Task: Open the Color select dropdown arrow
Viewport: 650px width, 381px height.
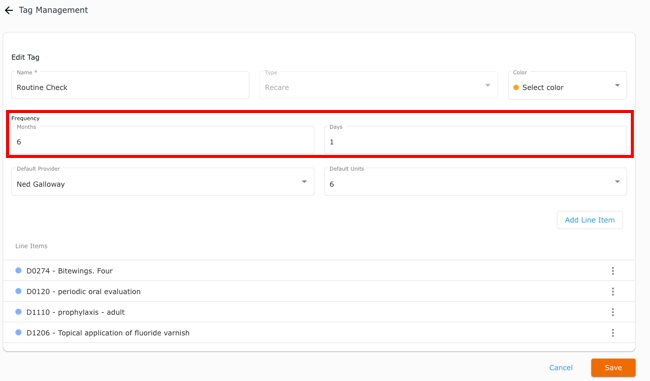Action: [x=617, y=85]
